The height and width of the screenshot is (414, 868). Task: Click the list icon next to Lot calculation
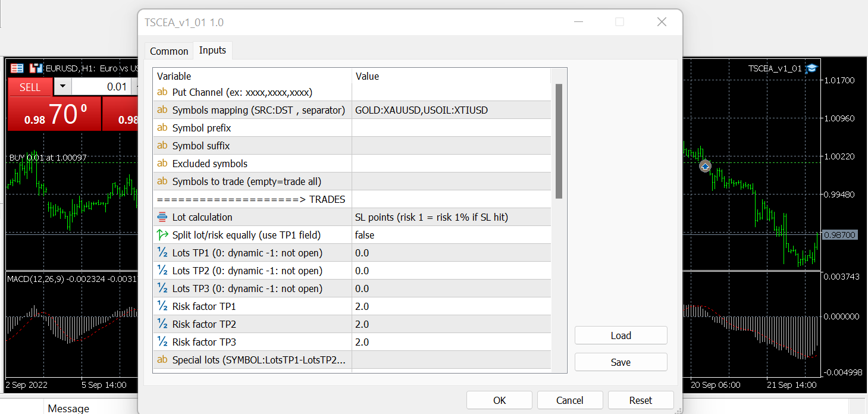161,217
